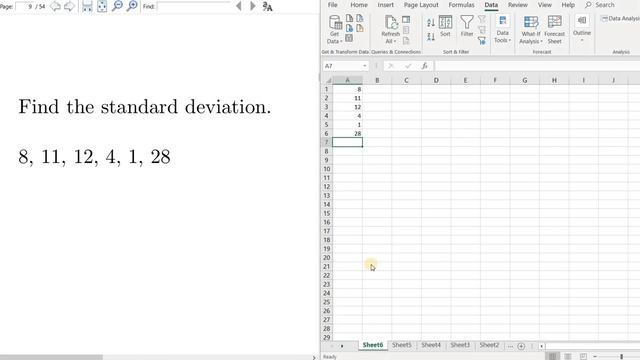The width and height of the screenshot is (640, 360).
Task: Click the Insert Function fx icon
Action: pos(424,66)
